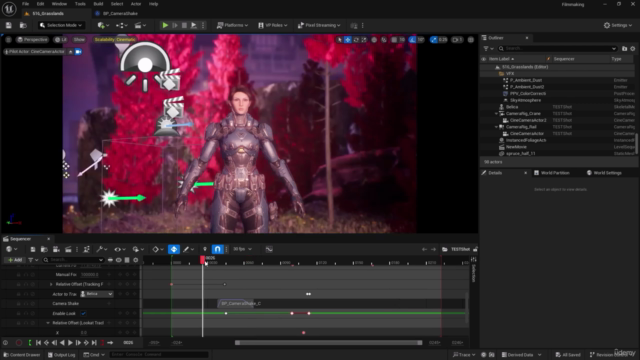The image size is (640, 360).
Task: Open the Pixel Streaming dropdown
Action: coord(319,25)
